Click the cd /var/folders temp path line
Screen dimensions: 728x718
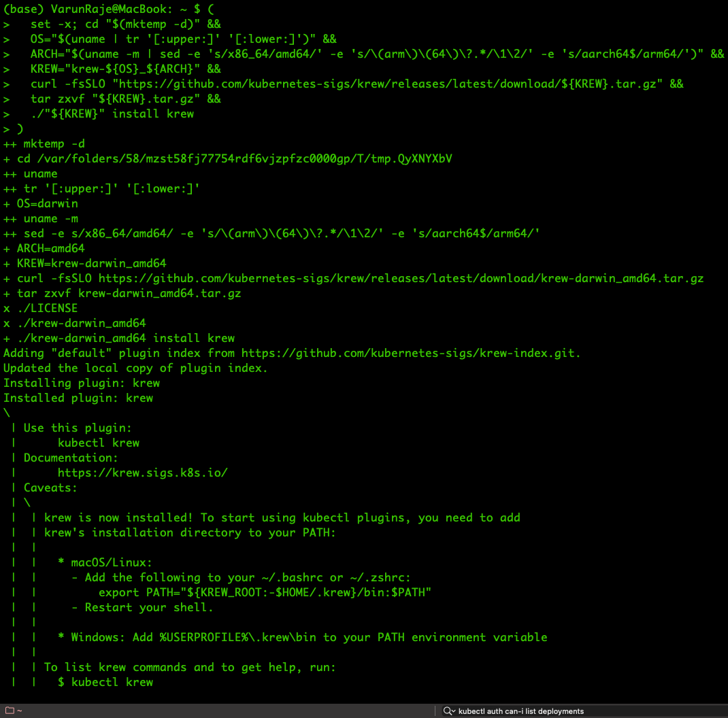point(227,158)
